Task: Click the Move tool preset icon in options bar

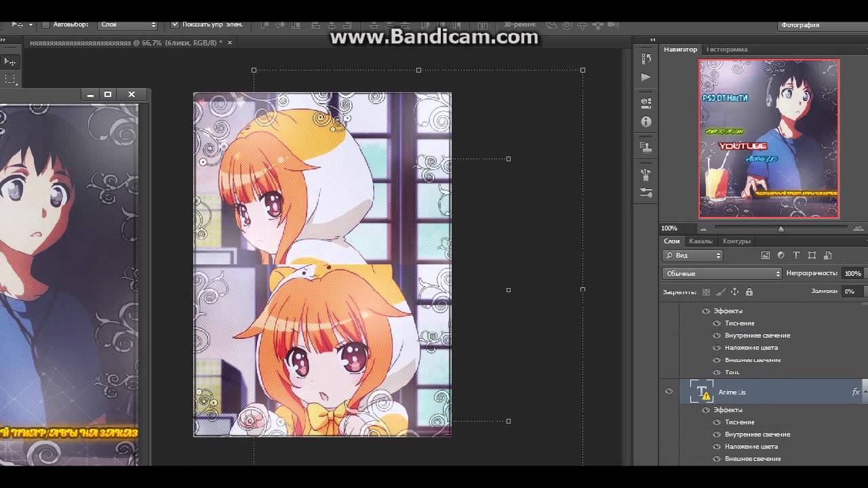Action: 18,24
